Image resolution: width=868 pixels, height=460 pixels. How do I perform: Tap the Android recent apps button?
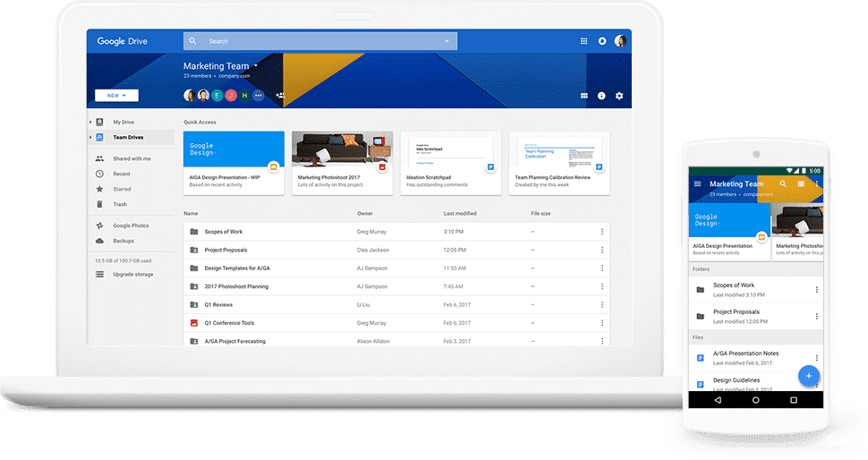coord(793,400)
